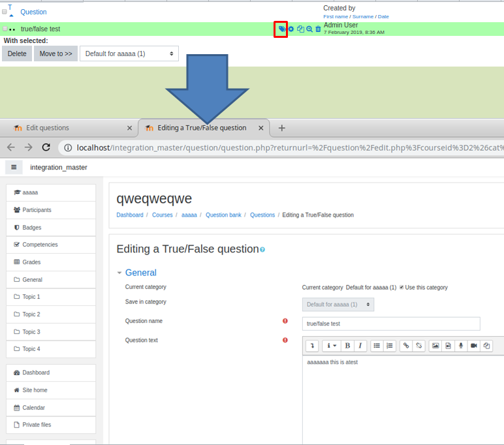
Task: Open the Move to category dropdown
Action: point(129,54)
